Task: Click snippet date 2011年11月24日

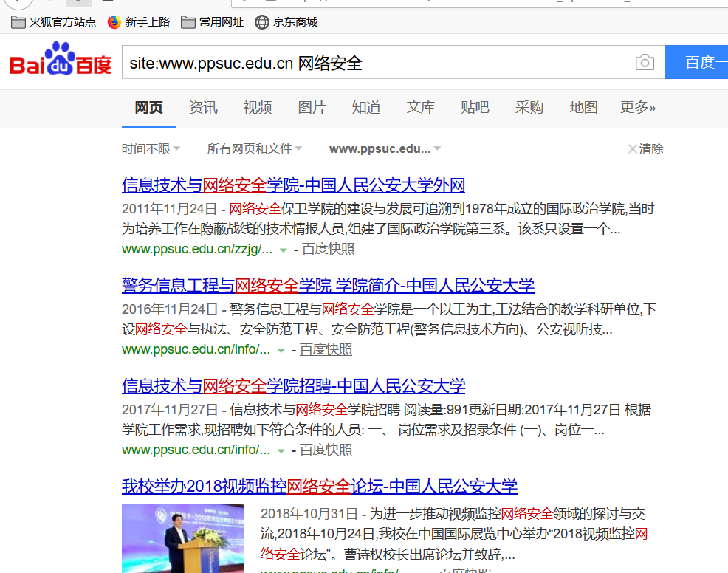Action: point(170,209)
